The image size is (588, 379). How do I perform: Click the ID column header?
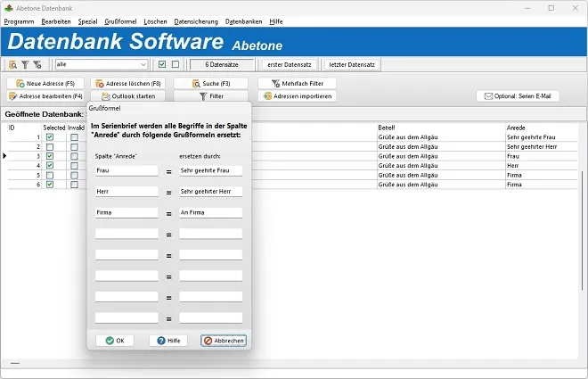[x=12, y=128]
